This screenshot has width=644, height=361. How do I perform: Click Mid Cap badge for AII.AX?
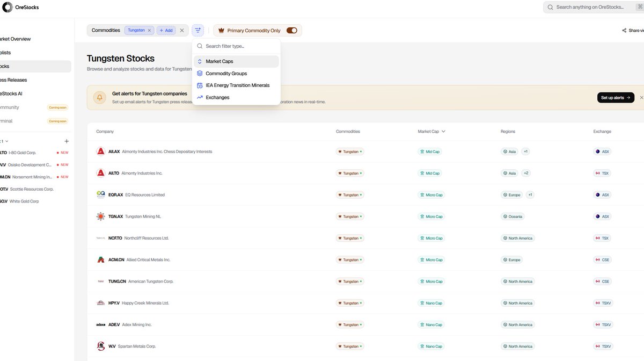[430, 151]
